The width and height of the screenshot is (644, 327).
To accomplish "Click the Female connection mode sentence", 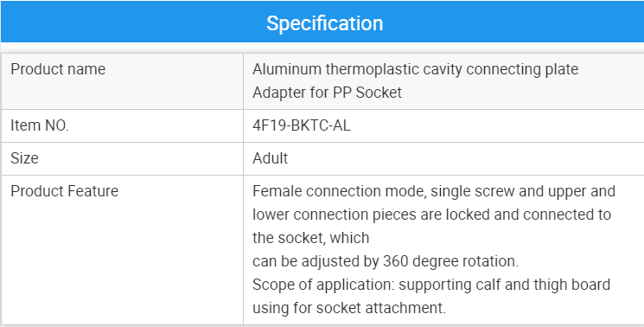I will click(434, 191).
